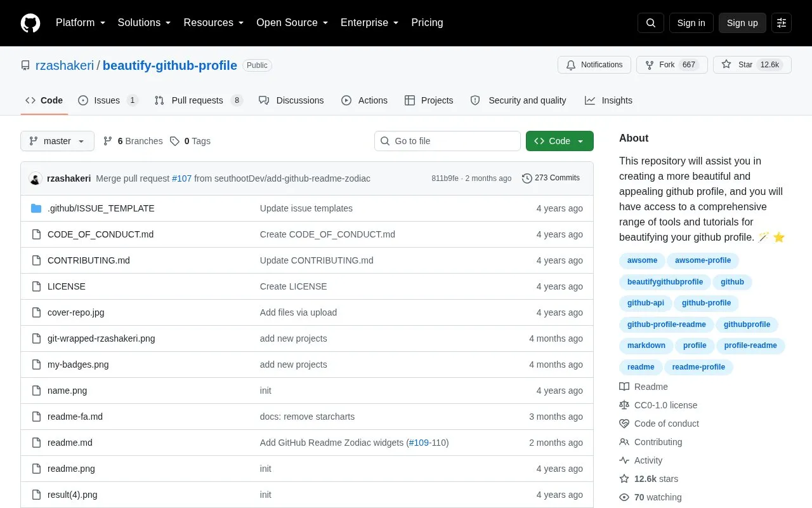Open pull request #107 link
Screen dimensions: 812x508
click(x=181, y=178)
